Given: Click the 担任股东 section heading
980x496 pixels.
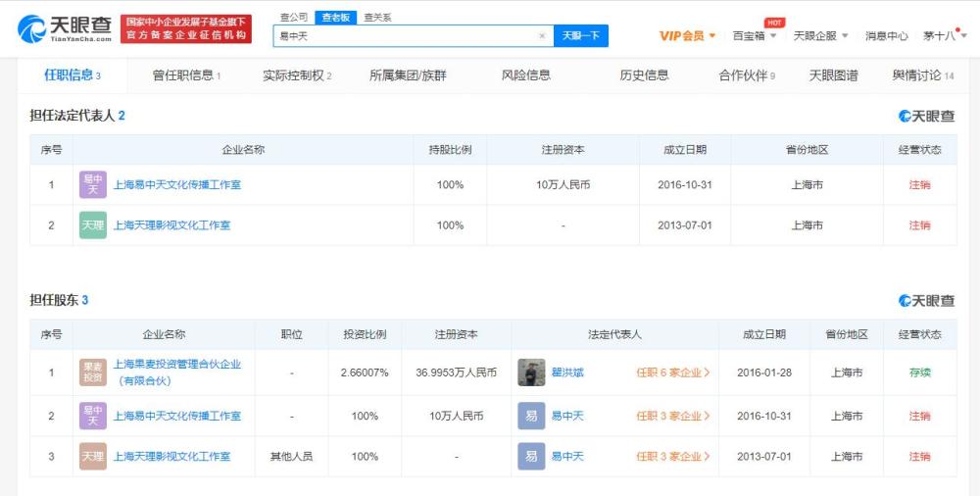Looking at the screenshot, I should click(59, 300).
